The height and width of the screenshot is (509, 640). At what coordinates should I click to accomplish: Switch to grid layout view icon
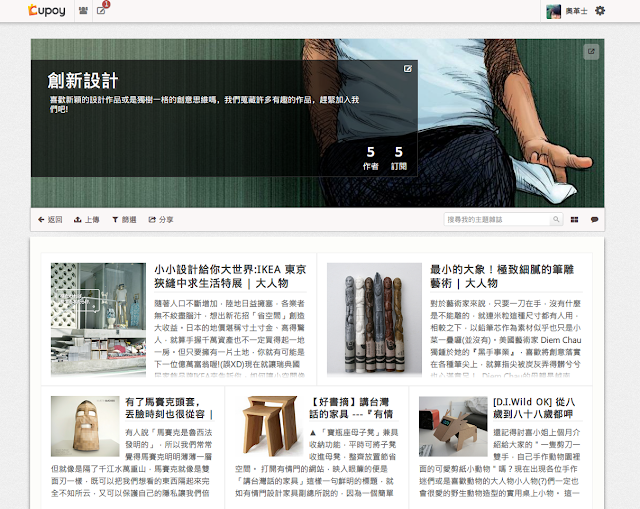click(574, 220)
